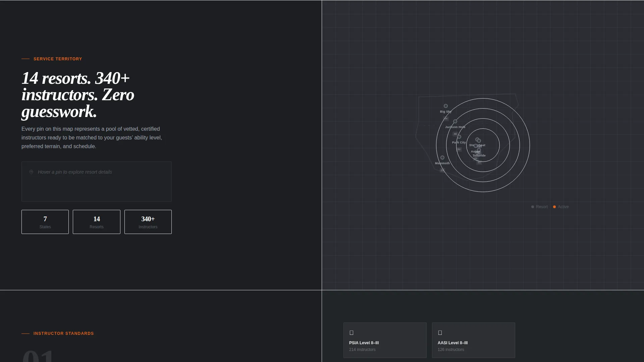Select the Telluride resort pin
This screenshot has width=644, height=362.
point(479,150)
